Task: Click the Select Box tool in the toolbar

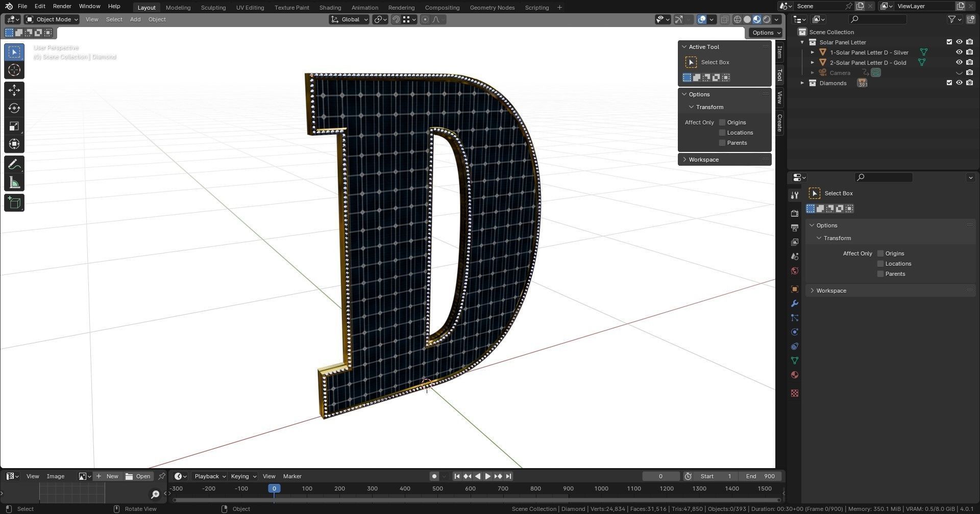Action: pyautogui.click(x=14, y=52)
